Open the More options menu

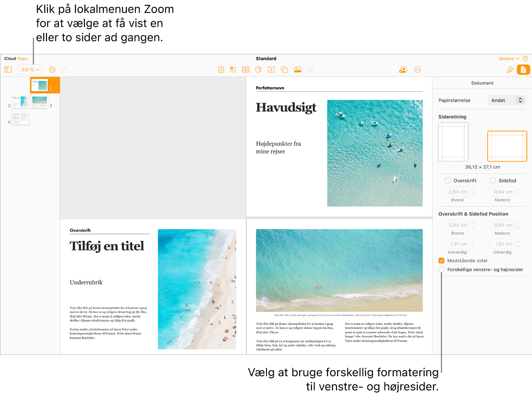(417, 70)
